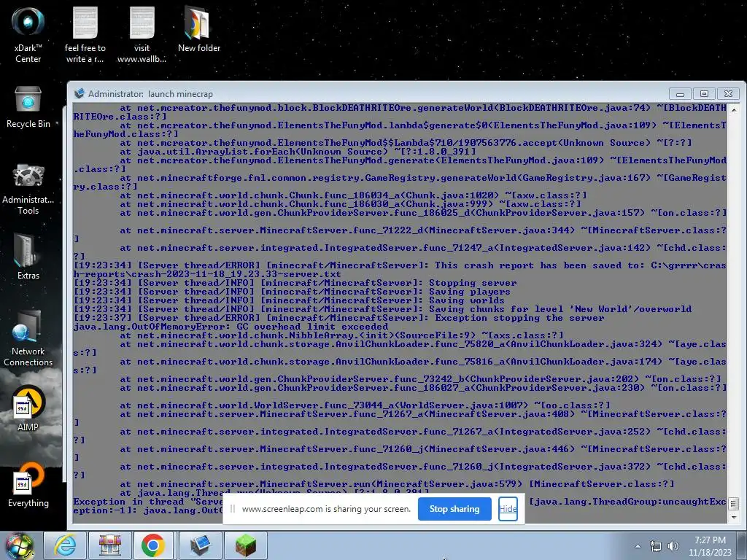Switch to the Minecraft grass block taskbar icon
747x560 pixels.
point(246,545)
